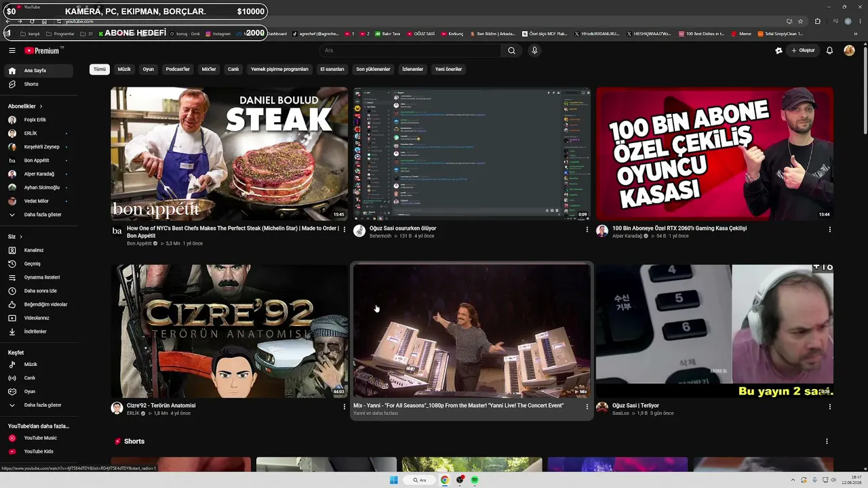Open options menu for the steak video
The width and height of the screenshot is (868, 488).
(x=344, y=230)
